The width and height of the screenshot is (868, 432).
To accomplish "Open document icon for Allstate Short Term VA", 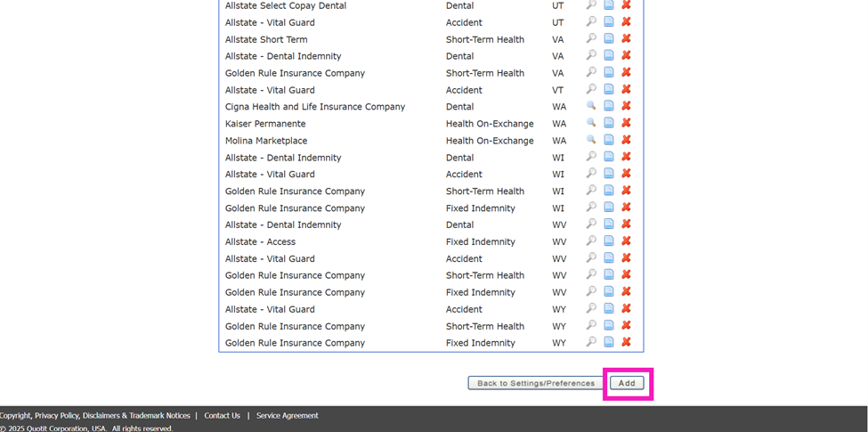I will (x=609, y=38).
